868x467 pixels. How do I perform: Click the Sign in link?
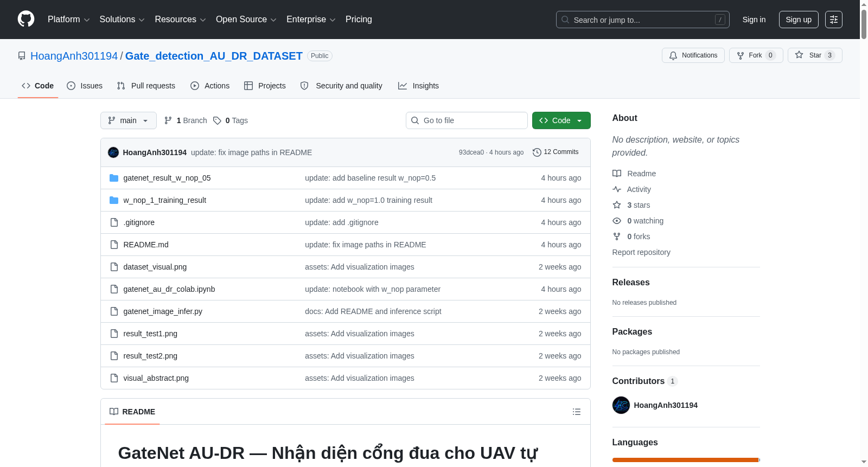point(754,20)
